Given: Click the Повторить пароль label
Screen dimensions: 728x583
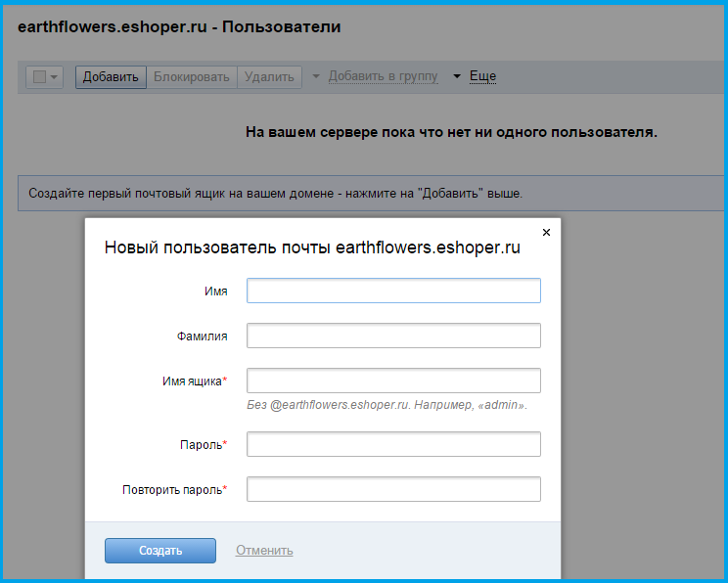Looking at the screenshot, I should click(174, 490).
